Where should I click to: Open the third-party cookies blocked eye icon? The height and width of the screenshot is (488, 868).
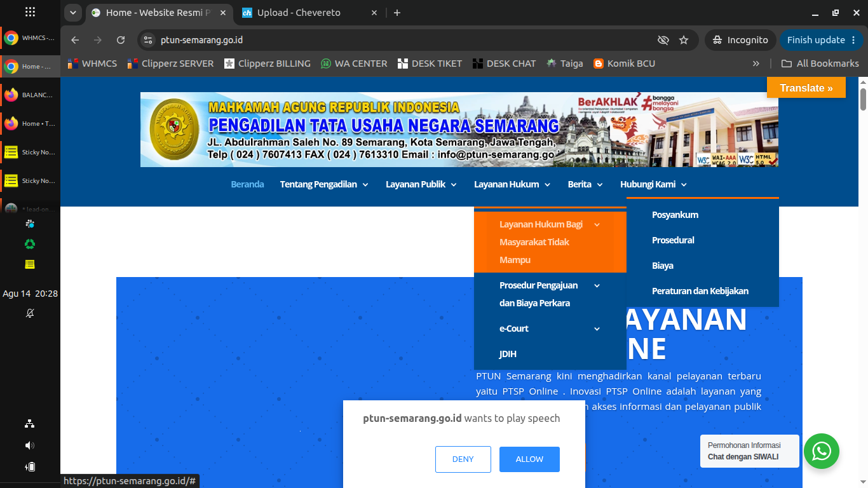663,40
